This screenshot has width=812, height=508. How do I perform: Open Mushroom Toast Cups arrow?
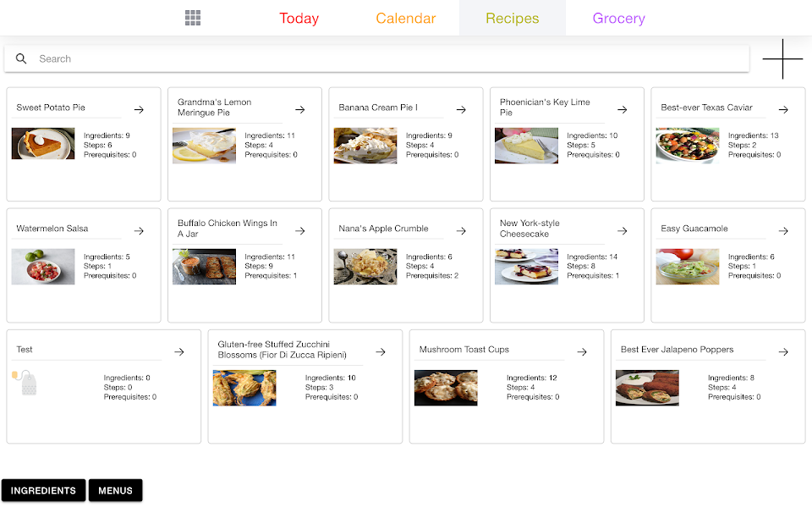pyautogui.click(x=582, y=352)
